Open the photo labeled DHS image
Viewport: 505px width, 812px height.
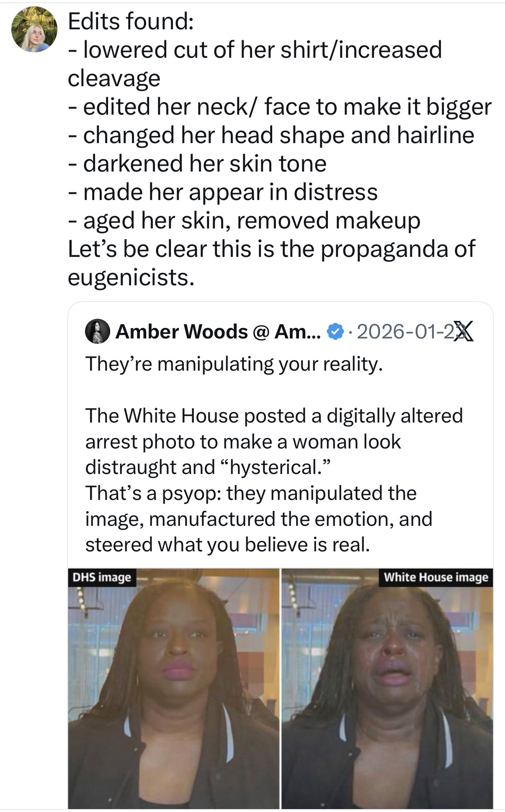click(x=173, y=689)
